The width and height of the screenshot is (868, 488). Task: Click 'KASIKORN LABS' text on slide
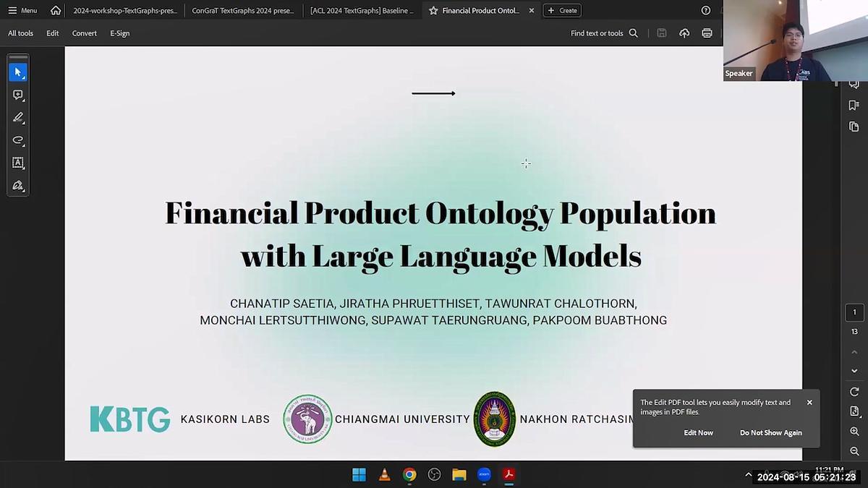[225, 419]
